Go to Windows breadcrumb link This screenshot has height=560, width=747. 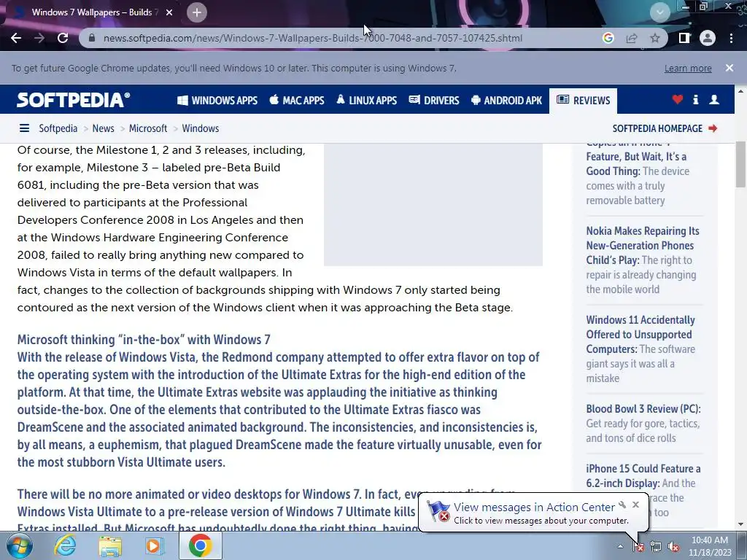pos(201,128)
